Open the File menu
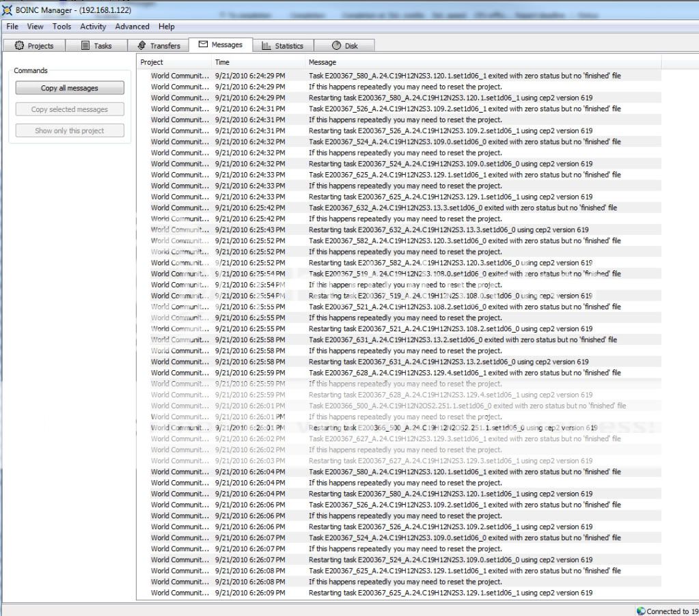 point(12,27)
